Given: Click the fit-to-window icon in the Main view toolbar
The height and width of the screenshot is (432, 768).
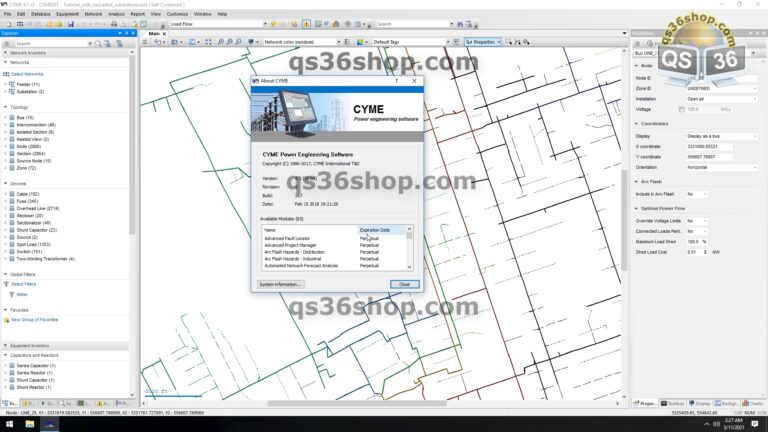Looking at the screenshot, I should [x=208, y=42].
